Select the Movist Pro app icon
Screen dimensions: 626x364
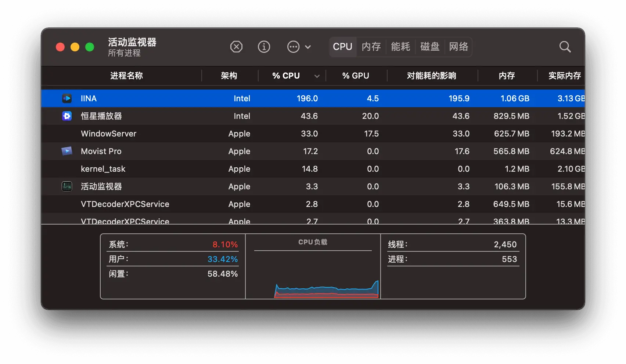tap(67, 151)
